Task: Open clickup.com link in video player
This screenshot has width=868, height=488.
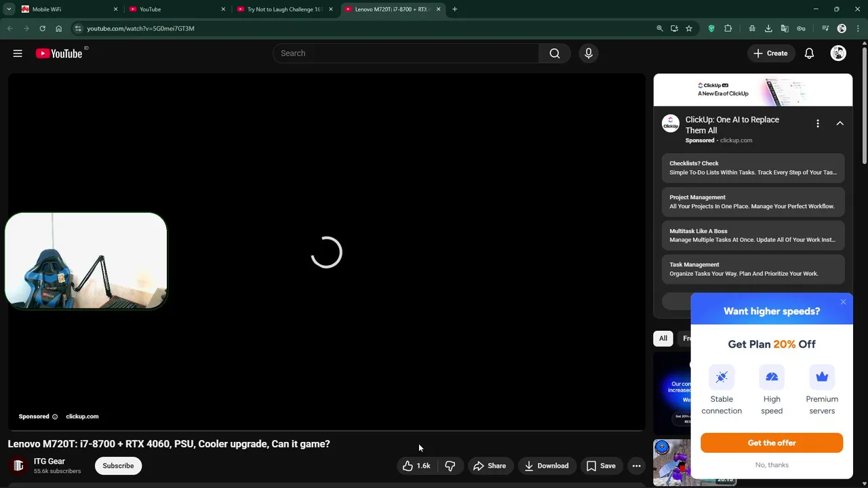Action: point(82,417)
